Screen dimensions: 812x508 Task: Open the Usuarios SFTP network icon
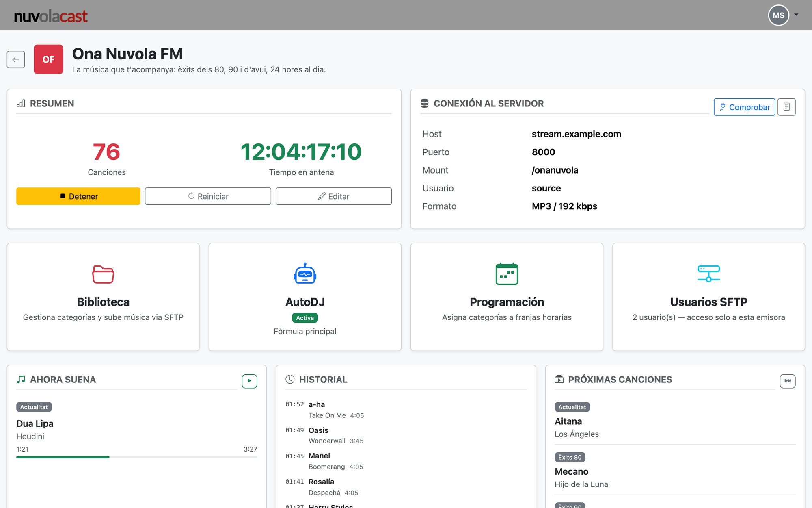(708, 274)
